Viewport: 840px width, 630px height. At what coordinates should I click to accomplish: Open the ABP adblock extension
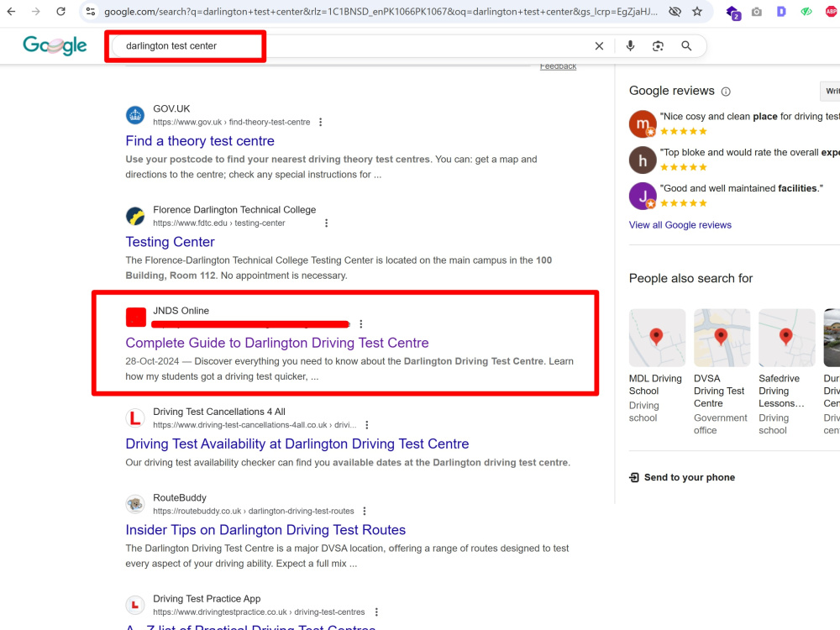coord(832,11)
